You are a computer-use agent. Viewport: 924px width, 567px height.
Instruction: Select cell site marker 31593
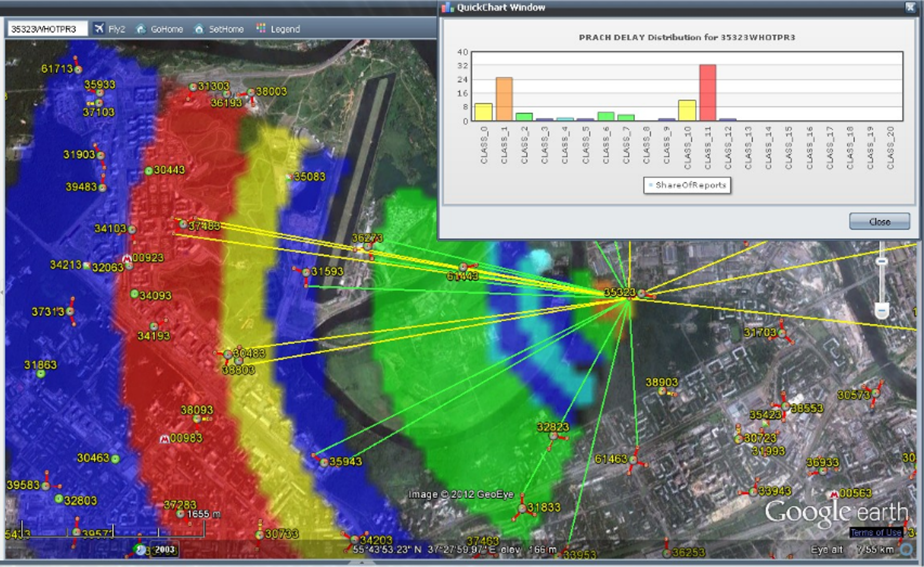coord(306,272)
